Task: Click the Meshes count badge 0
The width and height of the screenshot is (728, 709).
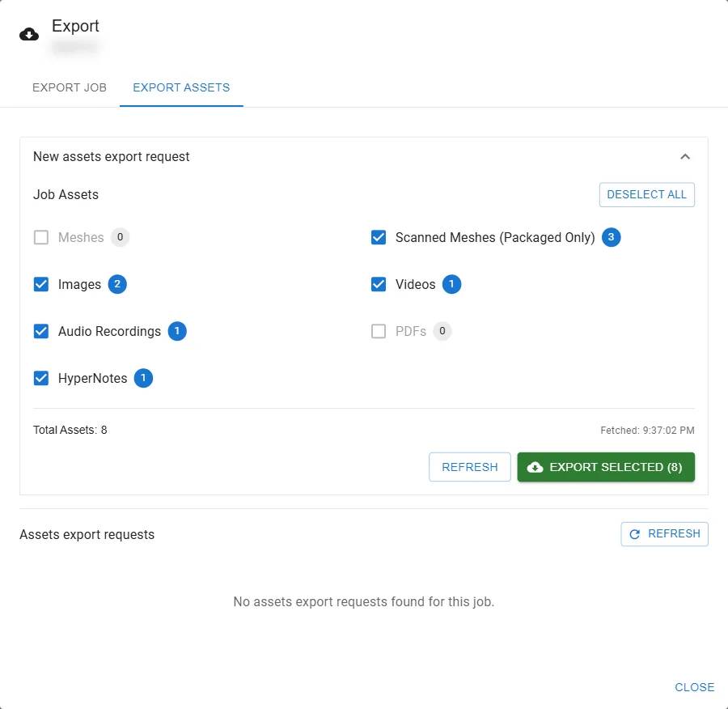Action: (120, 237)
